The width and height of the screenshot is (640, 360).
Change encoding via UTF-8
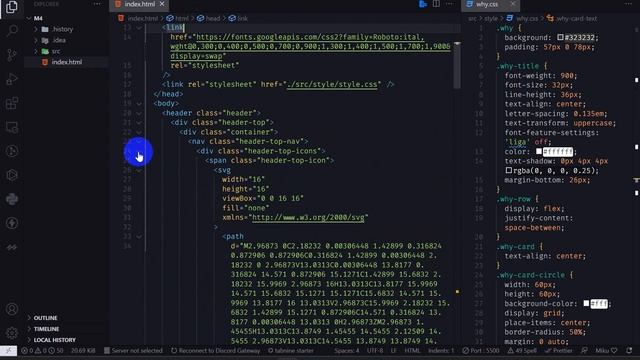(x=375, y=350)
